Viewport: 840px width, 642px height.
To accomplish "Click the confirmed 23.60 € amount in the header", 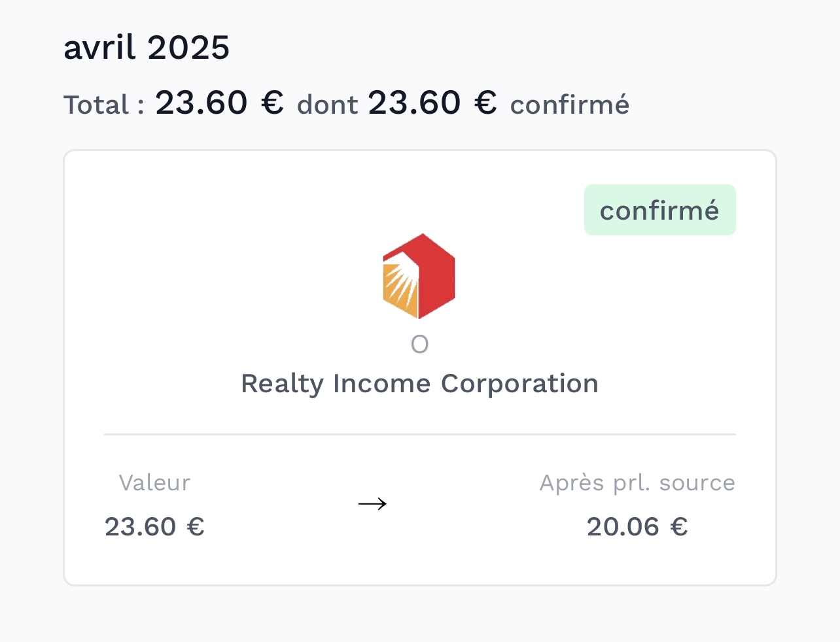I will 432,103.
